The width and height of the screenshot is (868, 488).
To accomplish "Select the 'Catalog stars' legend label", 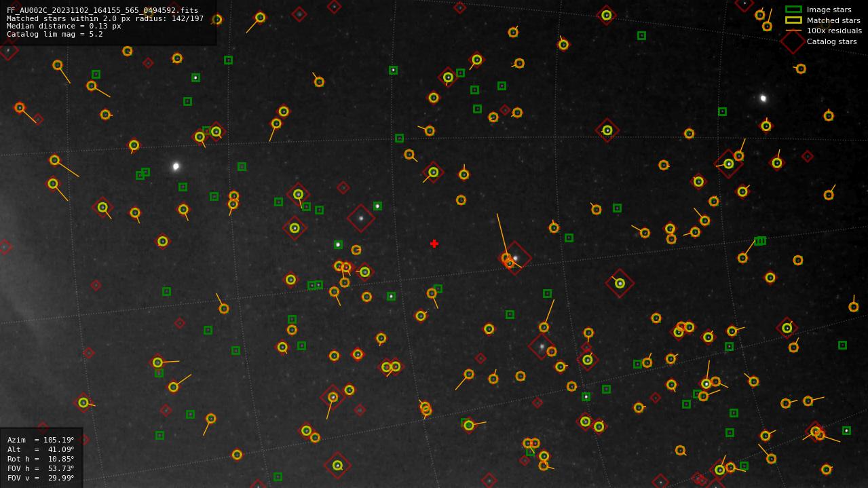I will (x=831, y=41).
